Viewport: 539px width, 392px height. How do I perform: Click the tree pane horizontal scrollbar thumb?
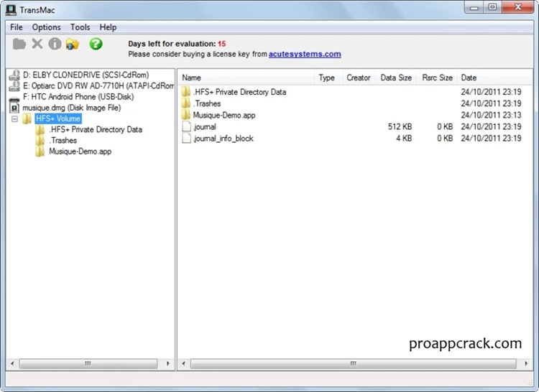click(88, 363)
